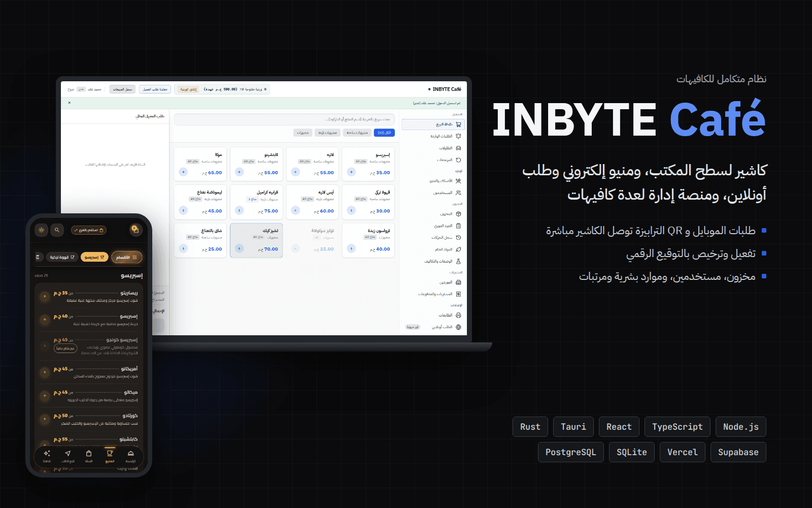
Task: Open نقطة البيع (point of sale) in laptop sidebar
Action: [x=433, y=124]
